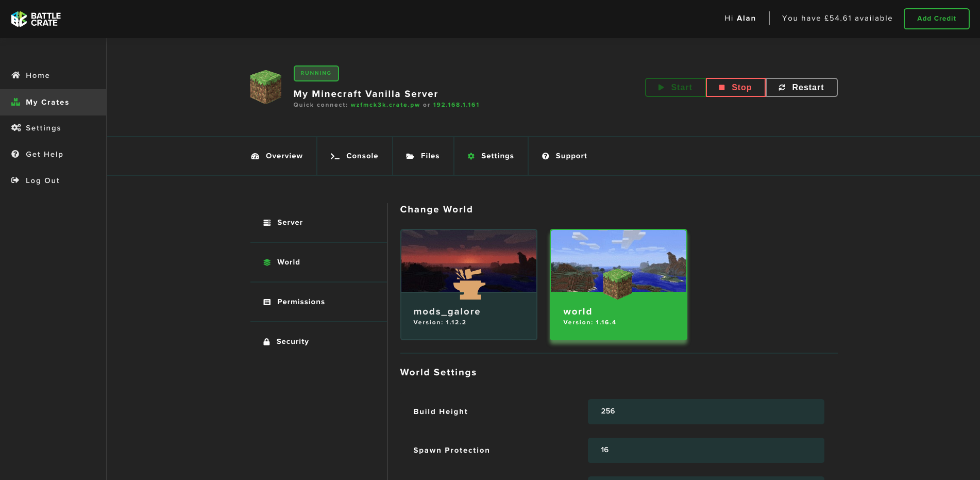
Task: Select the world 1.16.4 card
Action: pos(618,285)
